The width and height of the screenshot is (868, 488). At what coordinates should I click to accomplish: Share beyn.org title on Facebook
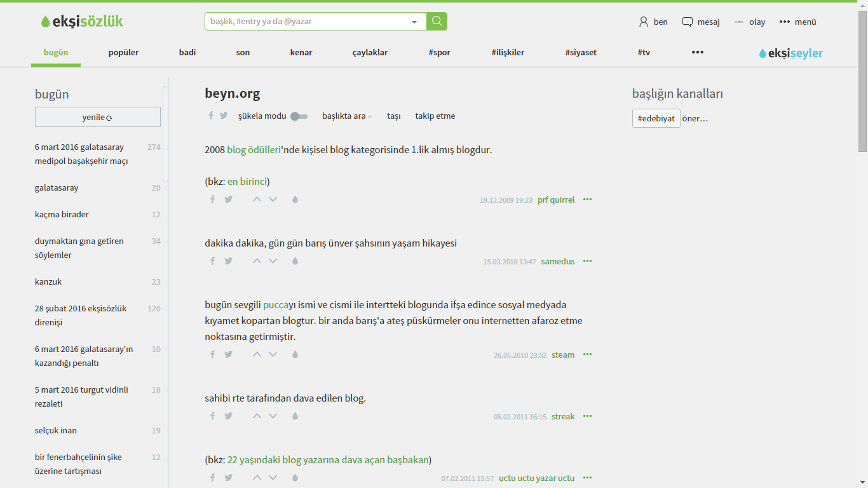(x=211, y=116)
